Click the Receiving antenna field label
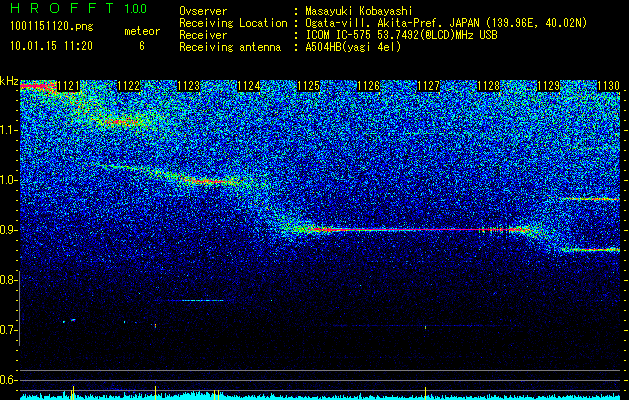Image resolution: width=629 pixels, height=400 pixels. pos(230,47)
